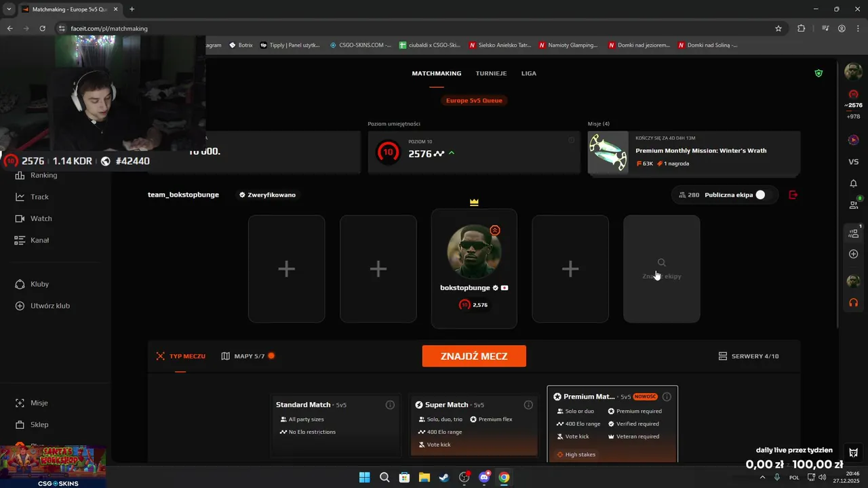Switch to TURNIEJE tab

(491, 73)
